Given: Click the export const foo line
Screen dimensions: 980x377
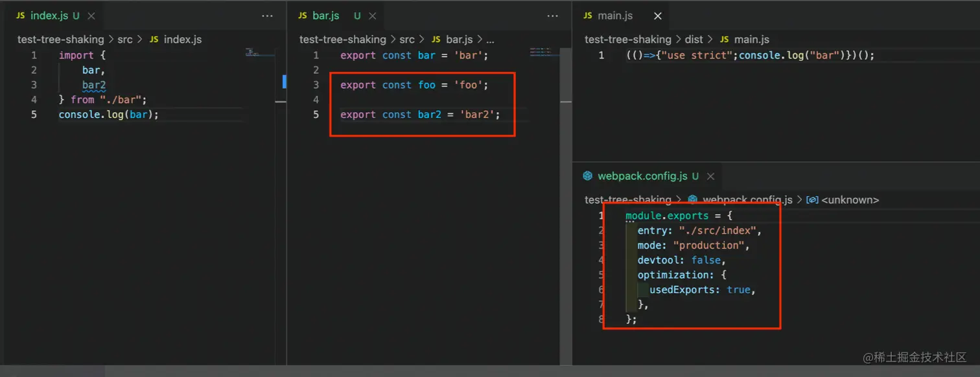Looking at the screenshot, I should (x=414, y=85).
